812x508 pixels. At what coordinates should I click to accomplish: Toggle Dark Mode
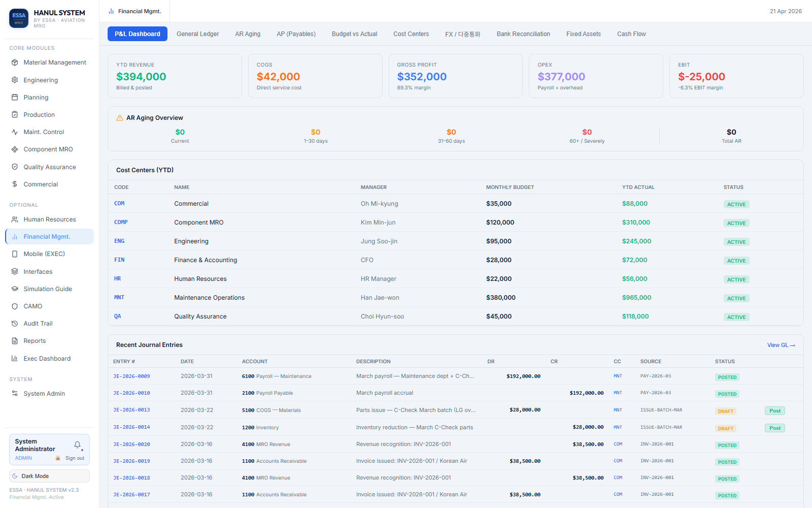(x=49, y=476)
